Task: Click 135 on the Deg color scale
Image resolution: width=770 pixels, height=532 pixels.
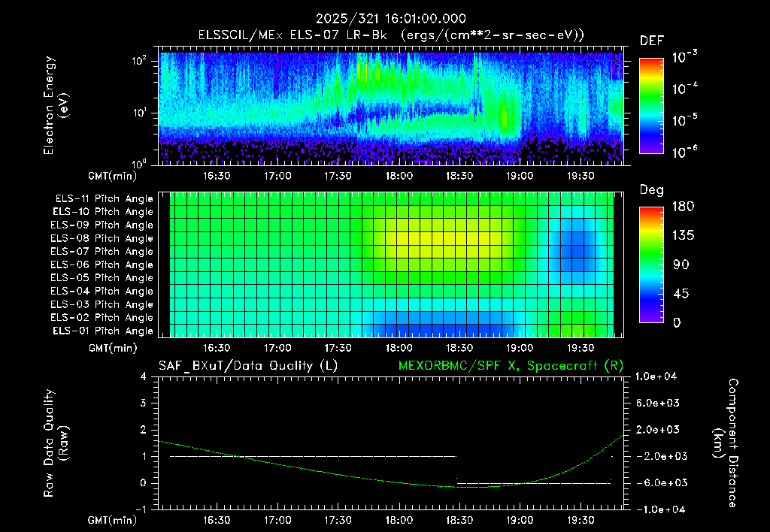Action: [x=683, y=236]
